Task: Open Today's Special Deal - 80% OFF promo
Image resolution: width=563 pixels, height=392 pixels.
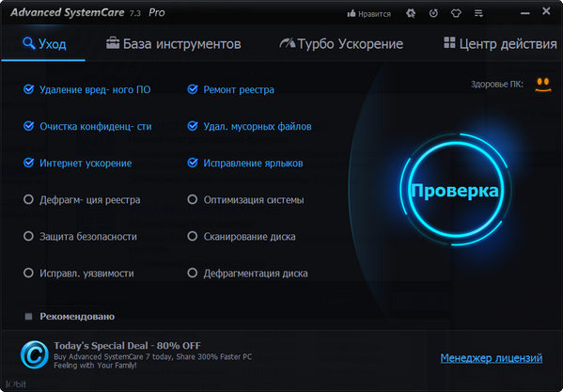Action: pos(127,346)
